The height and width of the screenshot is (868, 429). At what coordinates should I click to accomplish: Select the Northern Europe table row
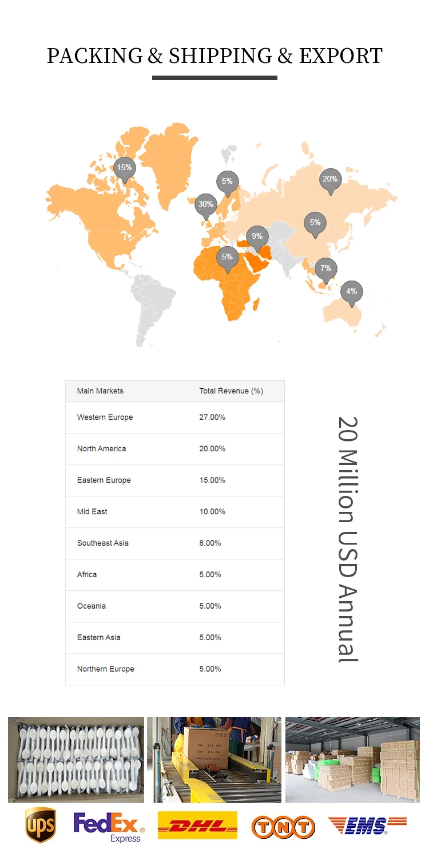(174, 669)
